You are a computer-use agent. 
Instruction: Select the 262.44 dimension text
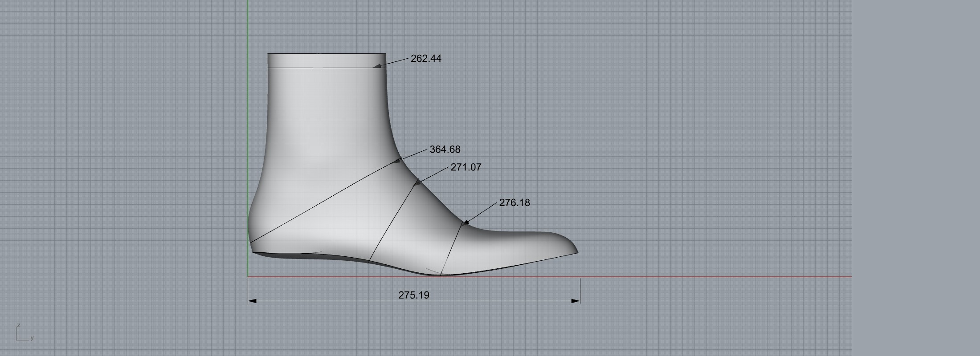(x=426, y=59)
